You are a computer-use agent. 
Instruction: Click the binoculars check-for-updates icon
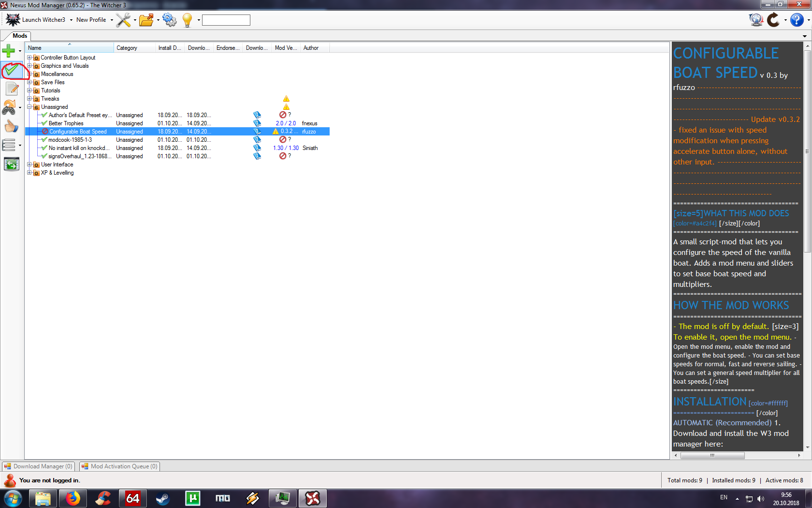point(10,107)
